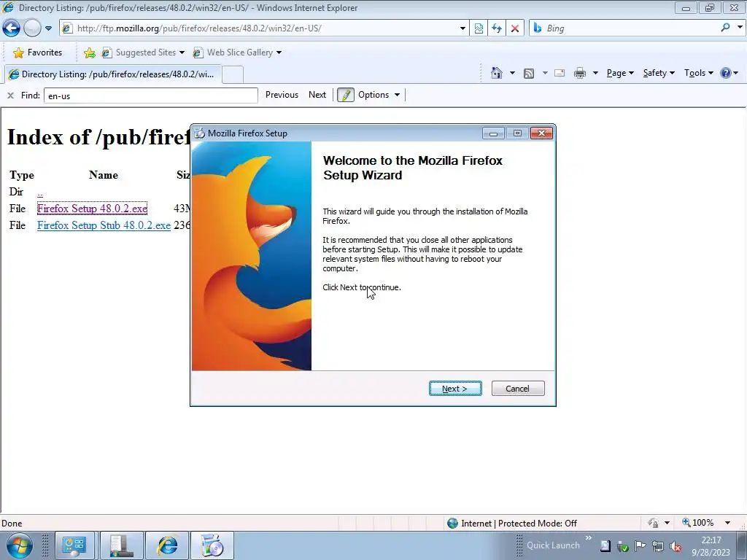This screenshot has height=560, width=747.
Task: Close the Mozilla Firefox Setup window
Action: [x=541, y=133]
